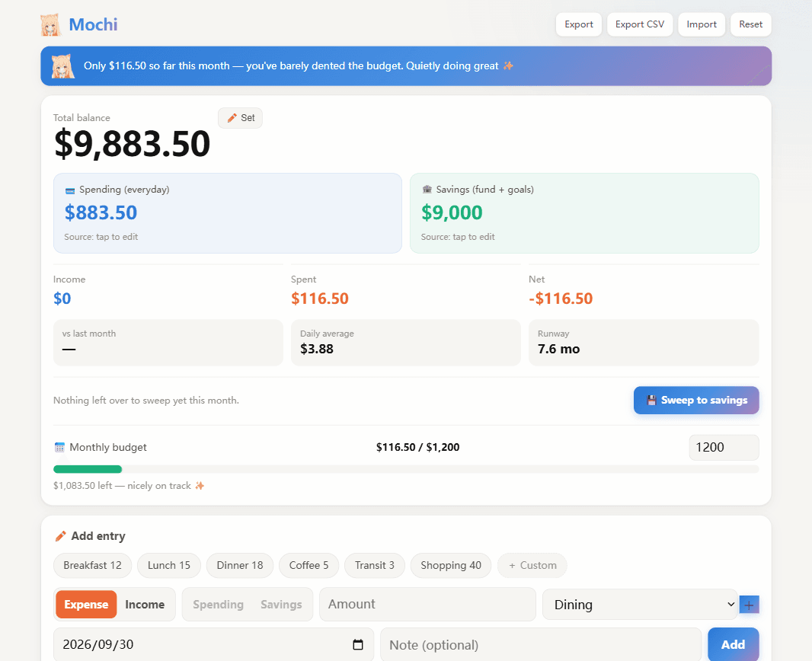The width and height of the screenshot is (812, 661).
Task: Click the cat avatar in the banner
Action: pyautogui.click(x=62, y=66)
